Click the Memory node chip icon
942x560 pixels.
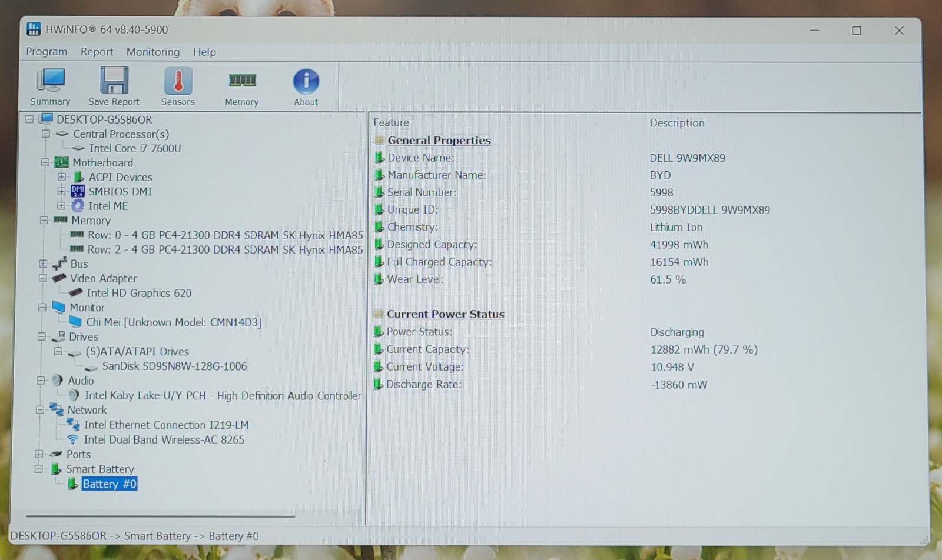60,220
